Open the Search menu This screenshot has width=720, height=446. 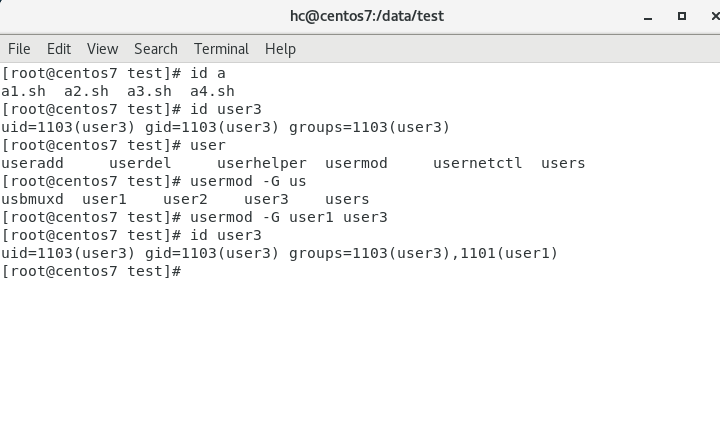156,49
